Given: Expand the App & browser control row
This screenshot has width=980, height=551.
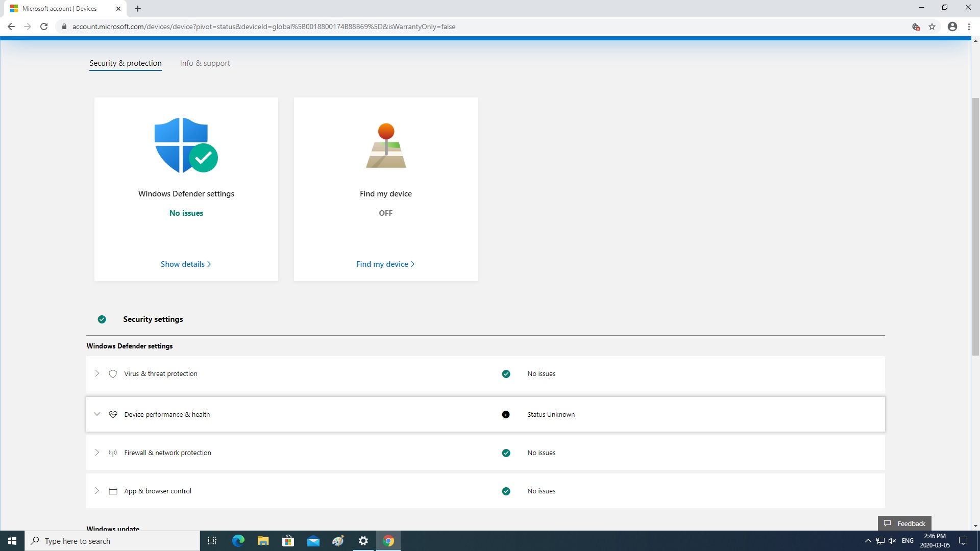Looking at the screenshot, I should point(97,491).
